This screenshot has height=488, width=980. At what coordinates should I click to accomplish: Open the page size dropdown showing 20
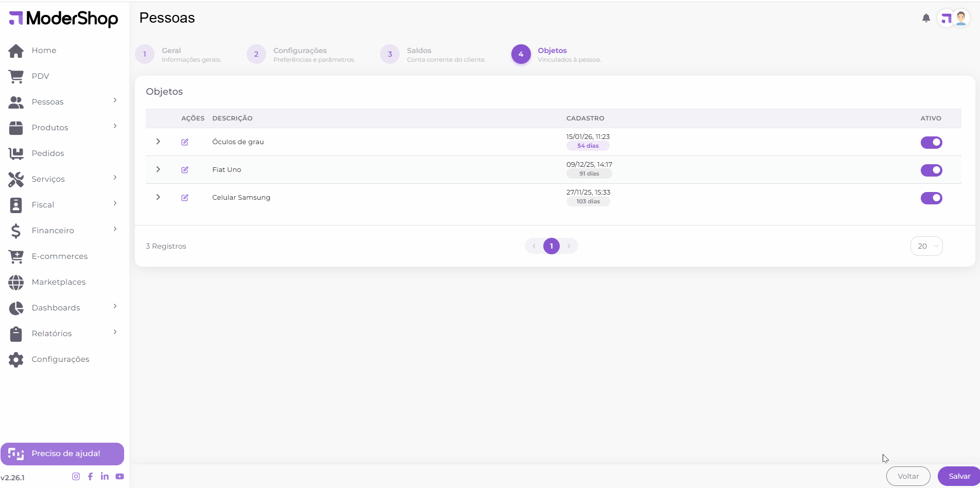(926, 246)
